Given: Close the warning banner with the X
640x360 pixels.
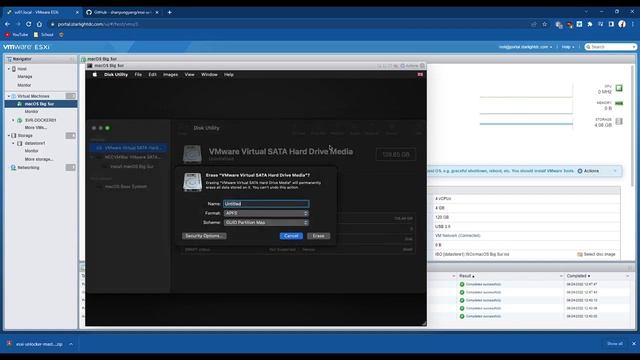Looking at the screenshot, I should coord(615,171).
